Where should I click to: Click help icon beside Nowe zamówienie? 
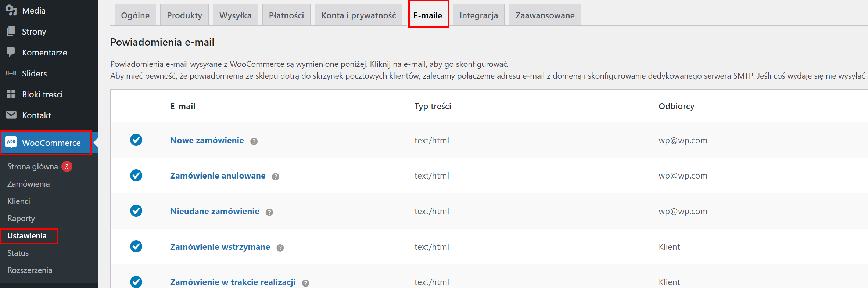point(254,141)
